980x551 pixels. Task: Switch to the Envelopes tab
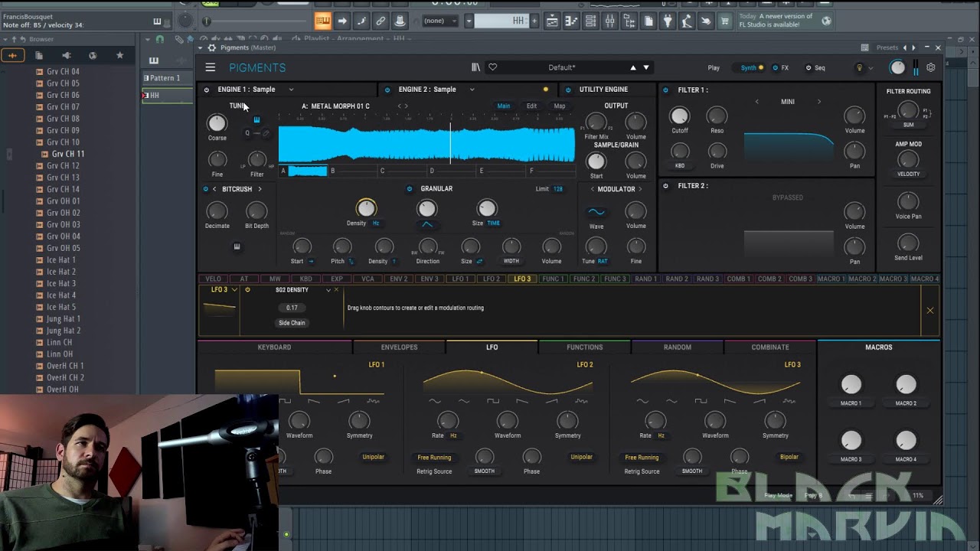pyautogui.click(x=399, y=347)
